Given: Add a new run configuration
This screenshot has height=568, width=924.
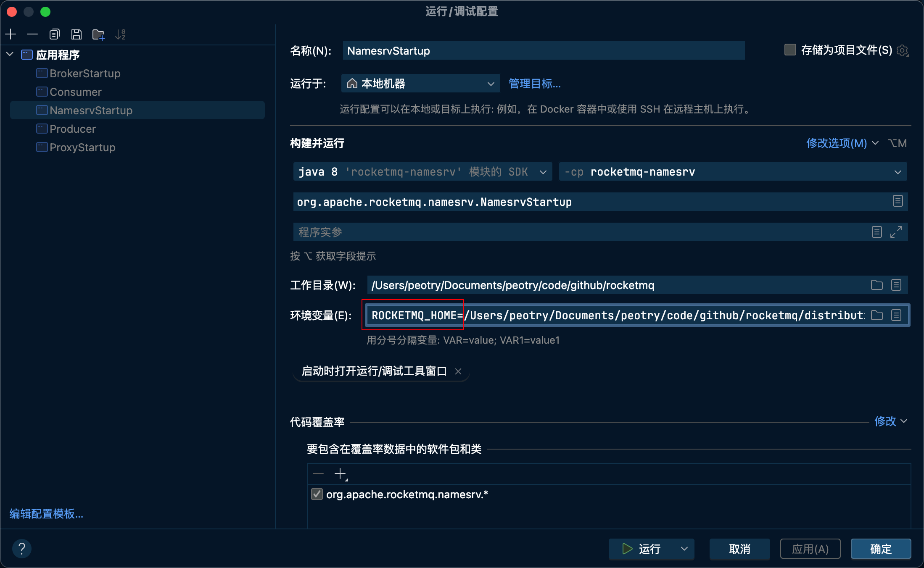Looking at the screenshot, I should (x=11, y=34).
